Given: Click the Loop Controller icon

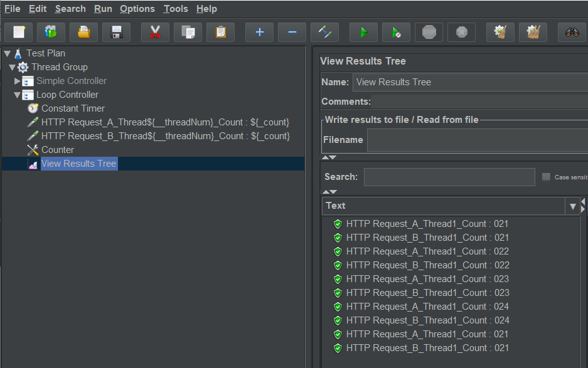Looking at the screenshot, I should click(28, 95).
